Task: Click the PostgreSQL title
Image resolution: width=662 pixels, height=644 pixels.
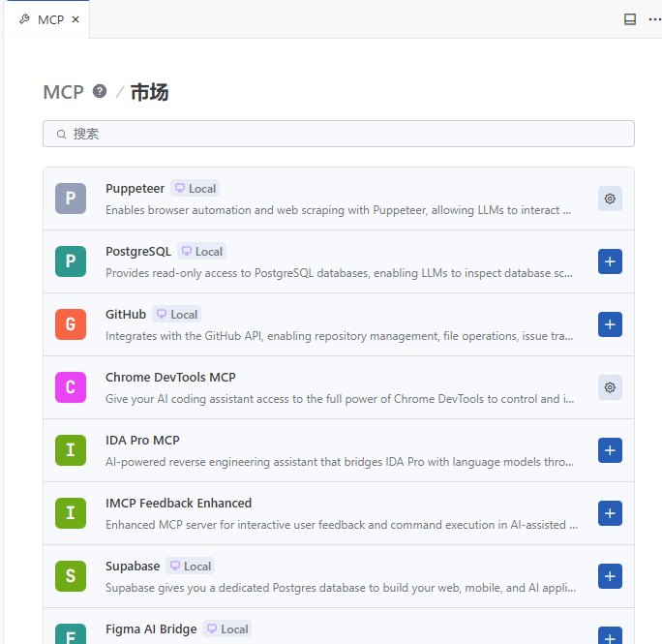Action: tap(138, 252)
